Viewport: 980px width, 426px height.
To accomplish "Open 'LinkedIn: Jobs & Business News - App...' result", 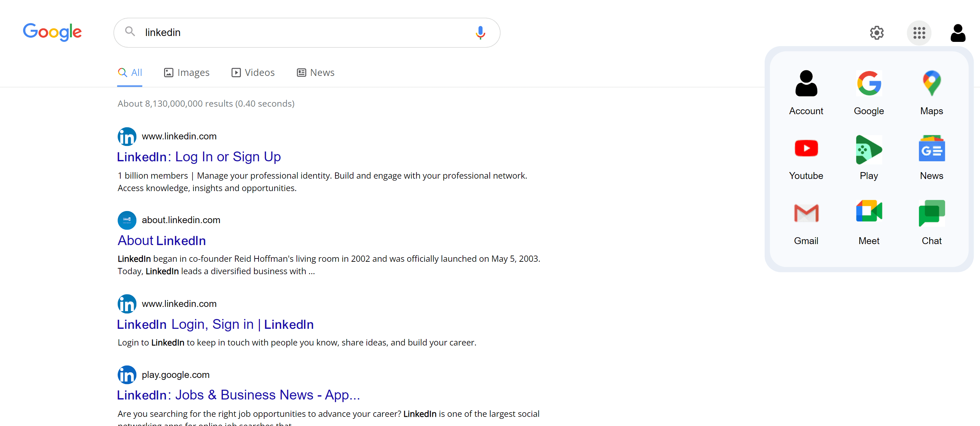I will pos(239,395).
